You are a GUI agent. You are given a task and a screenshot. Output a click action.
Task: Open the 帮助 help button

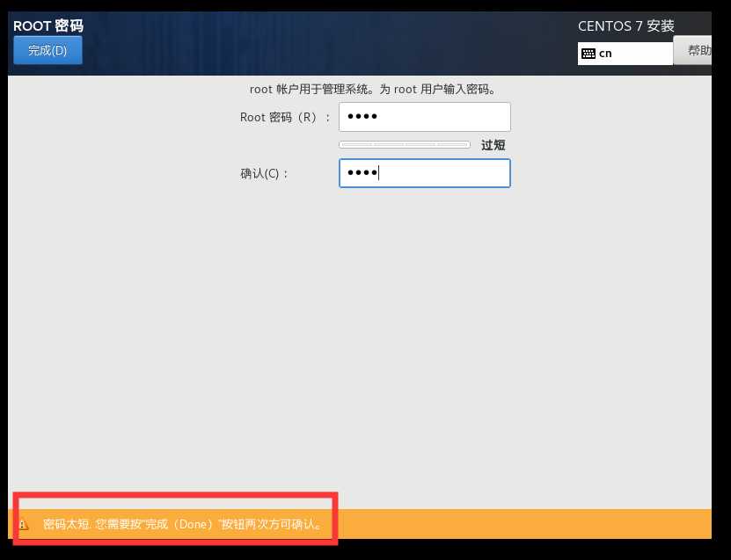pos(693,50)
